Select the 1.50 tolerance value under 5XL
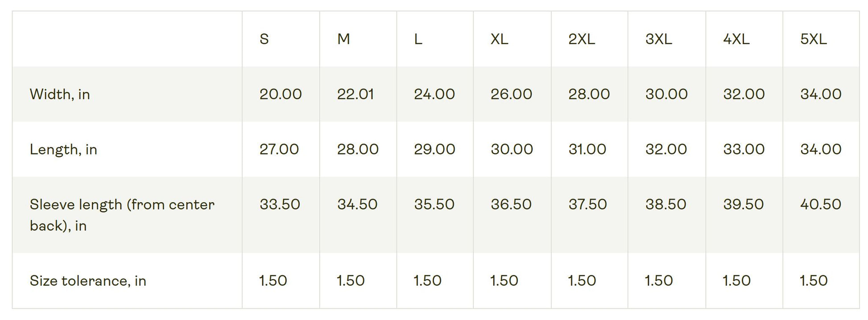 tap(814, 281)
